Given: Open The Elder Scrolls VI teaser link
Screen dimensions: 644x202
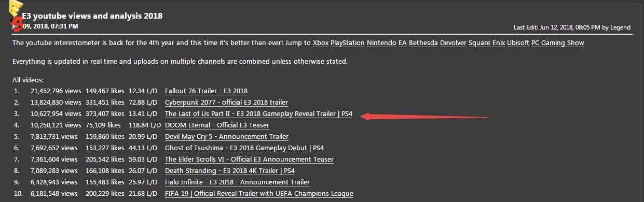Looking at the screenshot, I should (x=249, y=160).
